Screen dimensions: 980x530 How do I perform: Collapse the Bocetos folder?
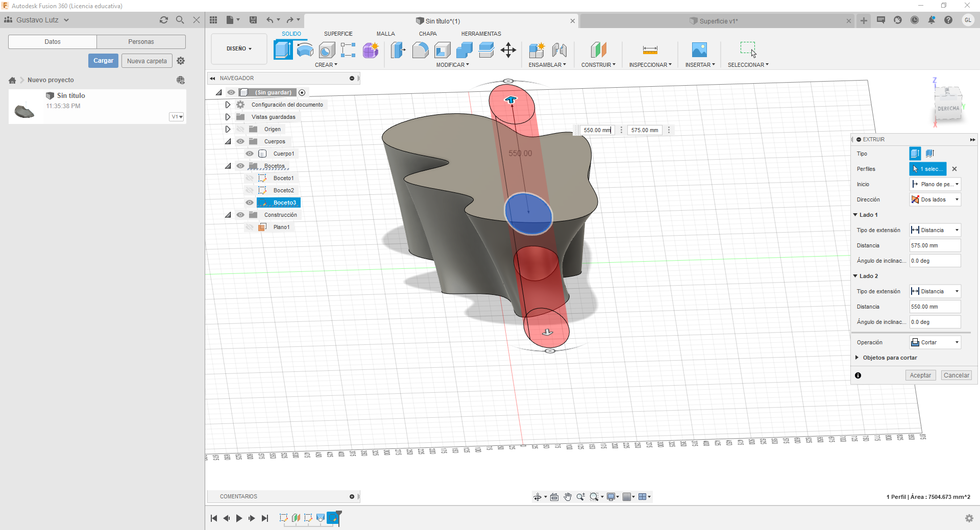(228, 166)
